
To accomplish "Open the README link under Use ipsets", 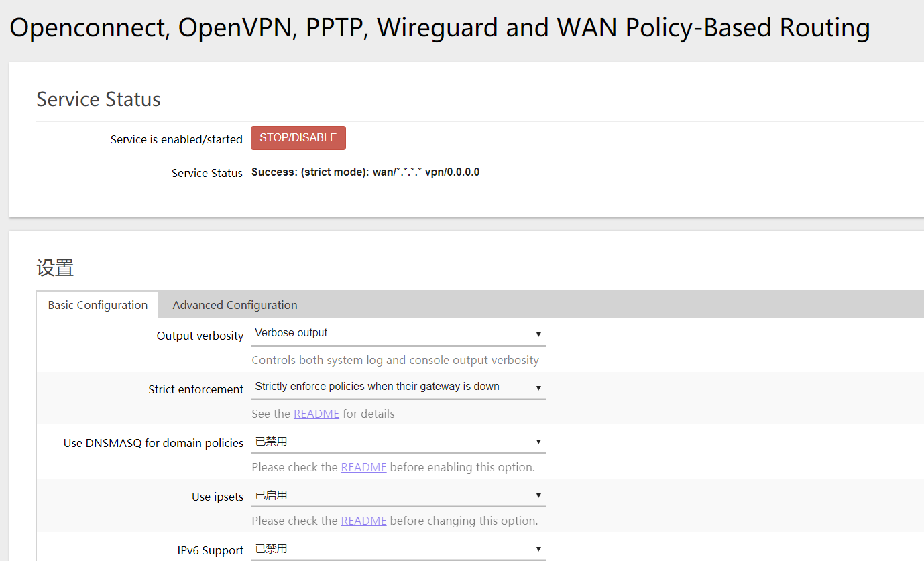I will pyautogui.click(x=363, y=520).
